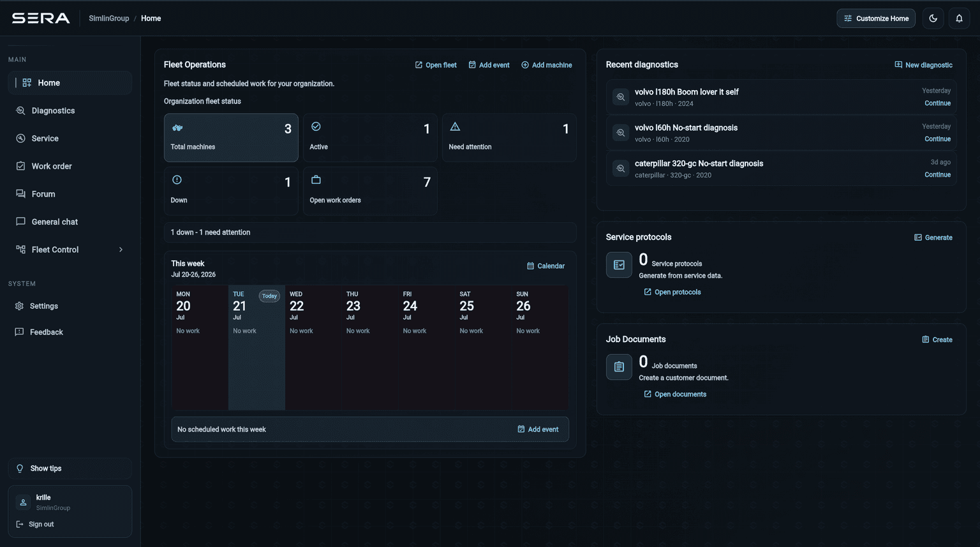Click Work order checkbox icon in sidebar
Viewport: 980px width, 547px height.
click(x=20, y=166)
